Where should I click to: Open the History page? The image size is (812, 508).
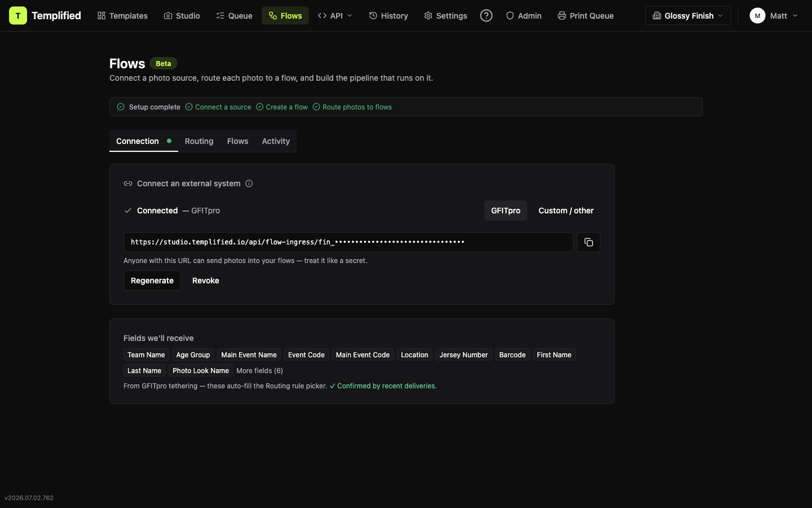389,16
